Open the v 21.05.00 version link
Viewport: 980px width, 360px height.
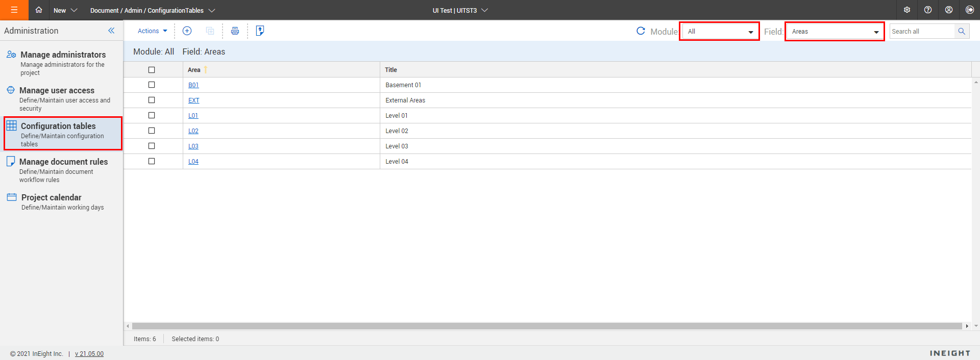(x=89, y=354)
